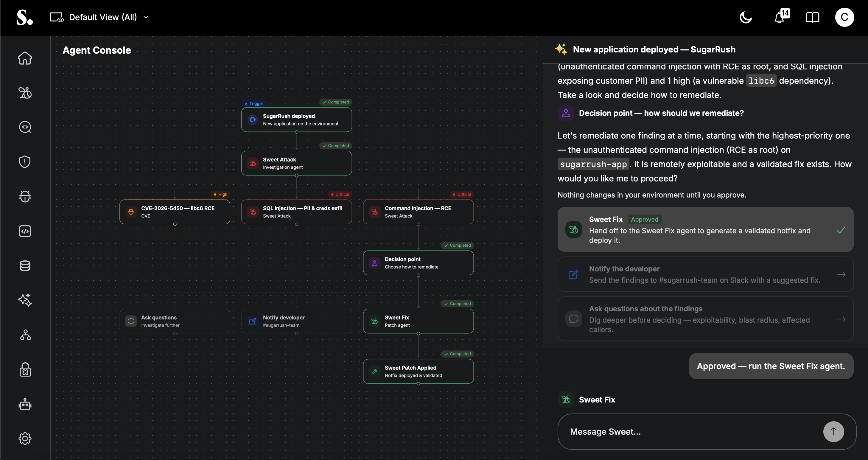Select the Sweet Fix patch agent node

coord(418,321)
